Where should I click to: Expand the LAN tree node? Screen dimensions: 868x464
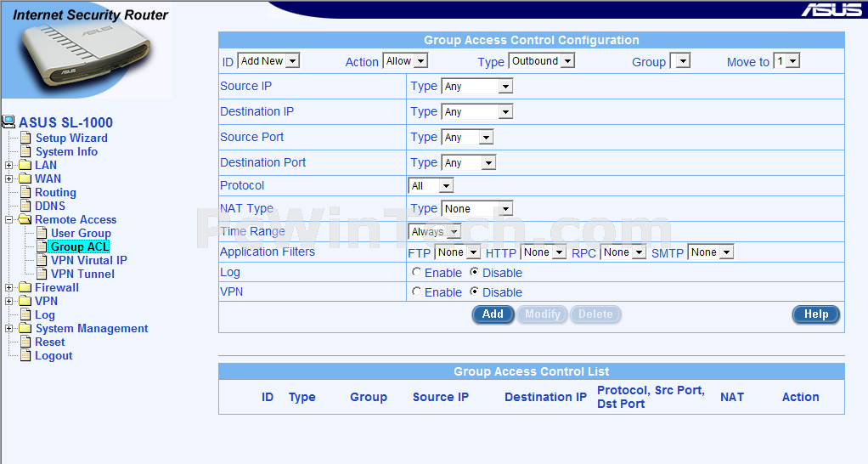coord(8,165)
